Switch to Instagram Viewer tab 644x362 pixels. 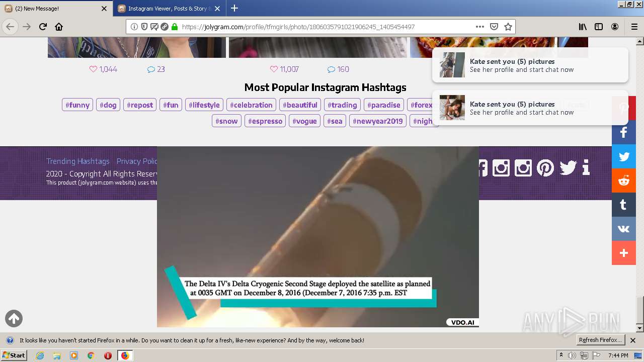pyautogui.click(x=169, y=9)
